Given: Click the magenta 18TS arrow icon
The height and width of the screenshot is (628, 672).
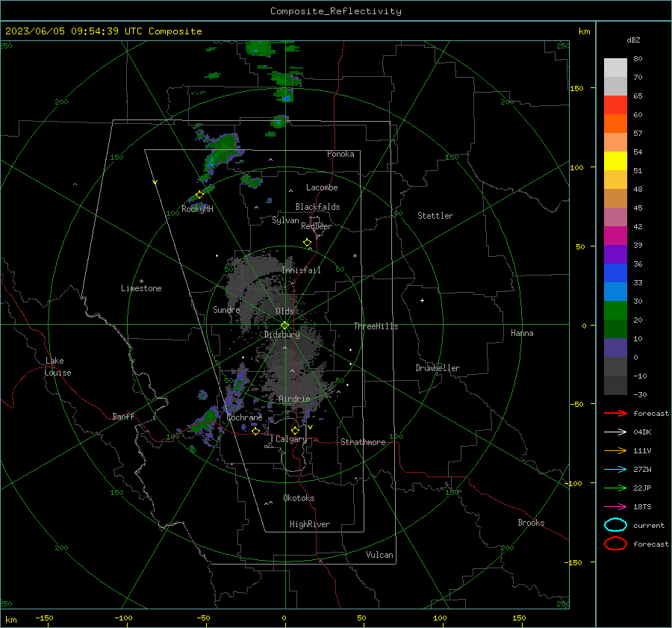Looking at the screenshot, I should tap(615, 507).
